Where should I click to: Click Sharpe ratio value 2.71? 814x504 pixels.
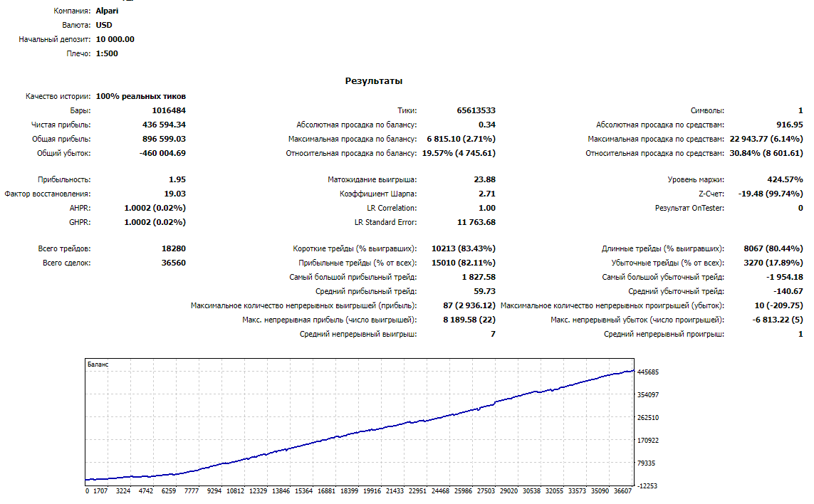(x=487, y=194)
